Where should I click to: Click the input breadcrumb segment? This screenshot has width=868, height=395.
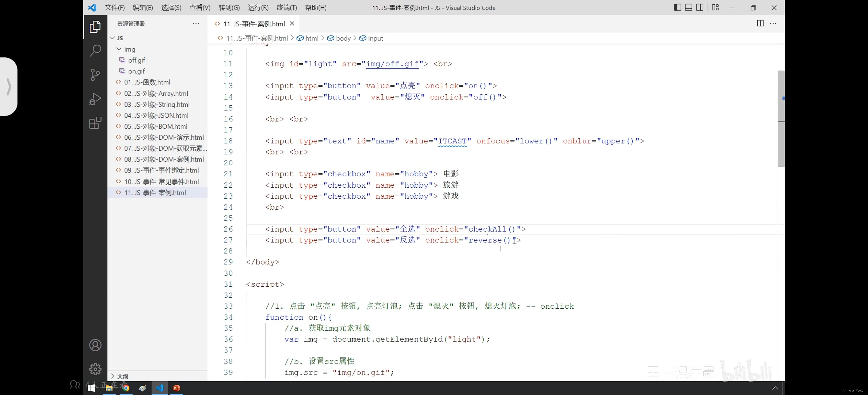371,38
